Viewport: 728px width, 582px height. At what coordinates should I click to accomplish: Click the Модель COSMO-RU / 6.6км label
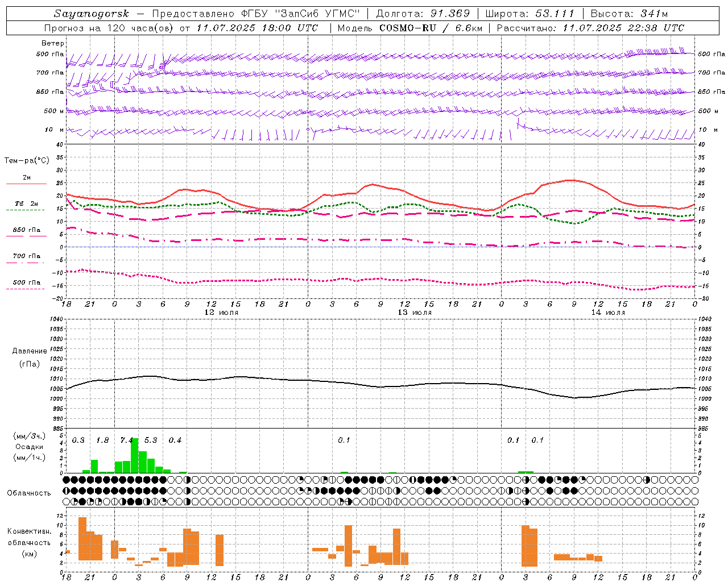pos(410,28)
